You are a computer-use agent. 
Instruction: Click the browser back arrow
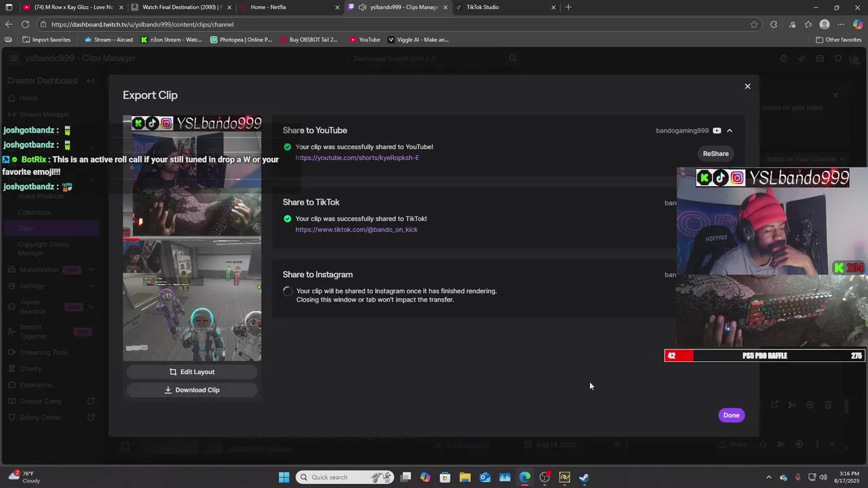9,24
